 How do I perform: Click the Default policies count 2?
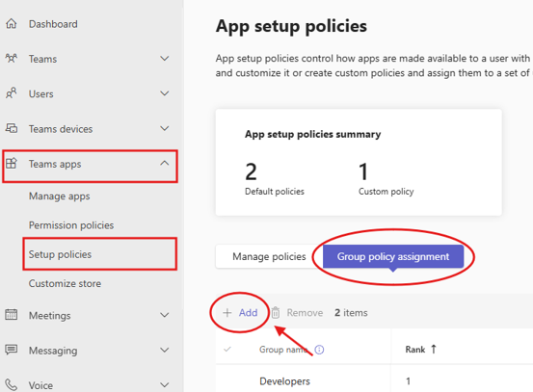(251, 171)
